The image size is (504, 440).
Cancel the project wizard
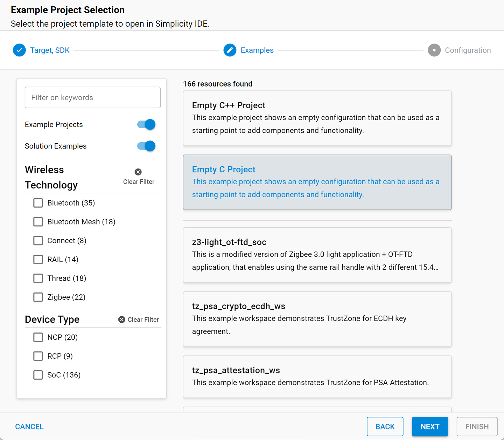click(29, 427)
